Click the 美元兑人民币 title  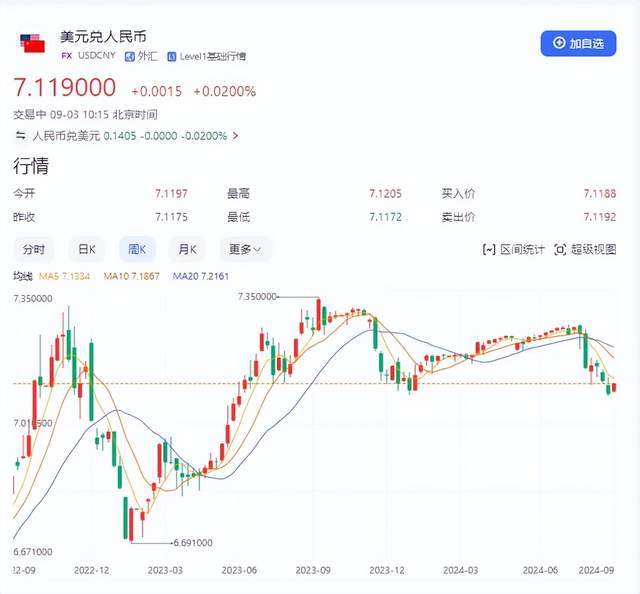coord(103,37)
